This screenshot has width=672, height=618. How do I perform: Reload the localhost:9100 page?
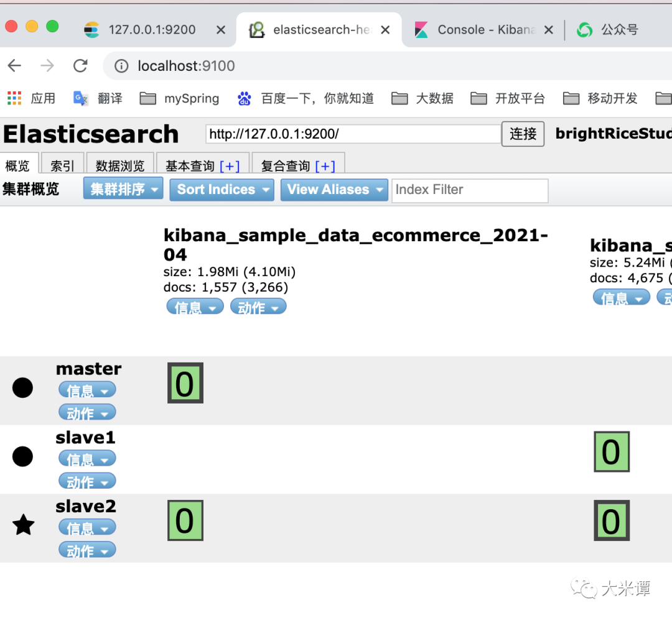(x=80, y=65)
